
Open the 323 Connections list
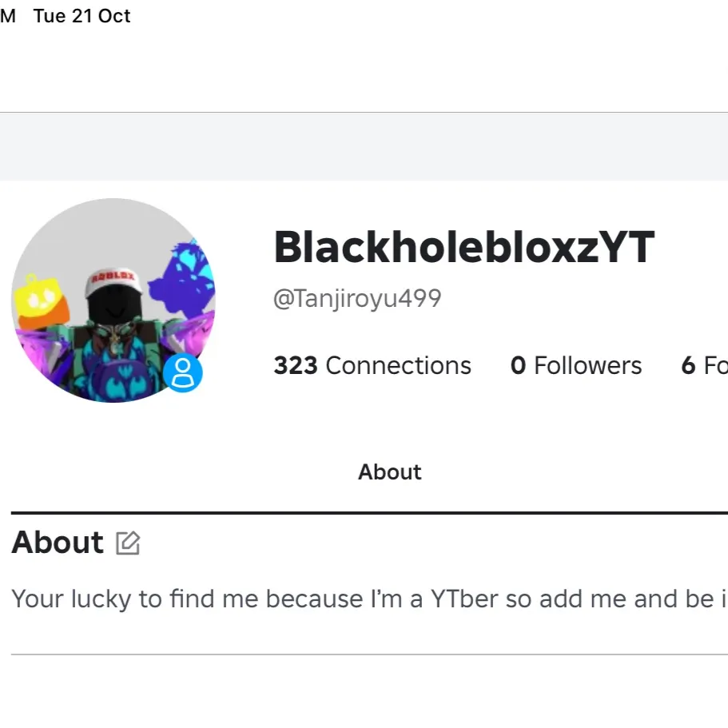[372, 365]
